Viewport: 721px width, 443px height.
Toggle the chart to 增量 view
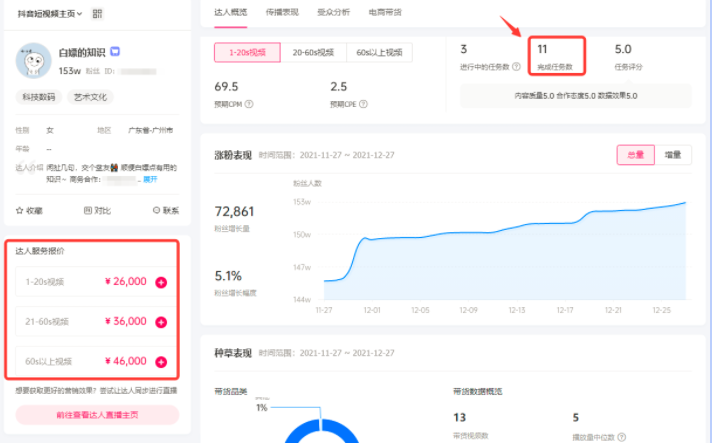(x=673, y=155)
